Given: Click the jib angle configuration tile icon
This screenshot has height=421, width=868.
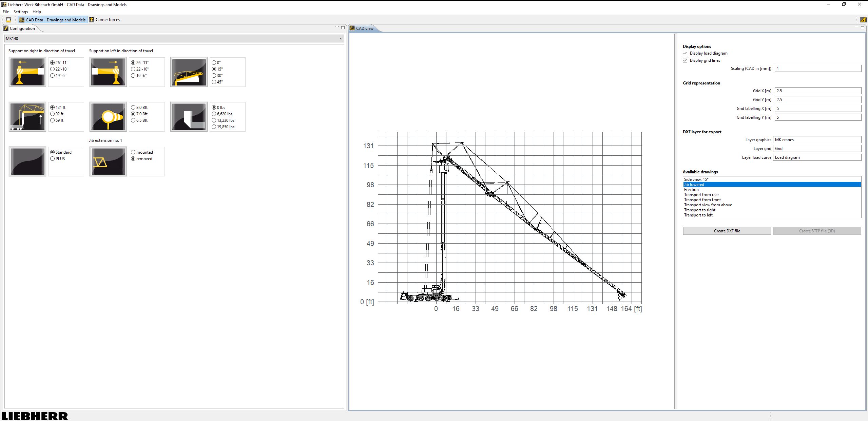Looking at the screenshot, I should coord(188,72).
